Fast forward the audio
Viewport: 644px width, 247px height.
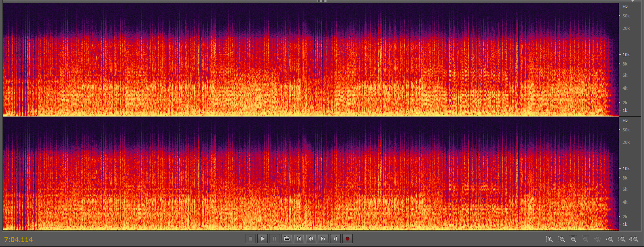(x=323, y=239)
